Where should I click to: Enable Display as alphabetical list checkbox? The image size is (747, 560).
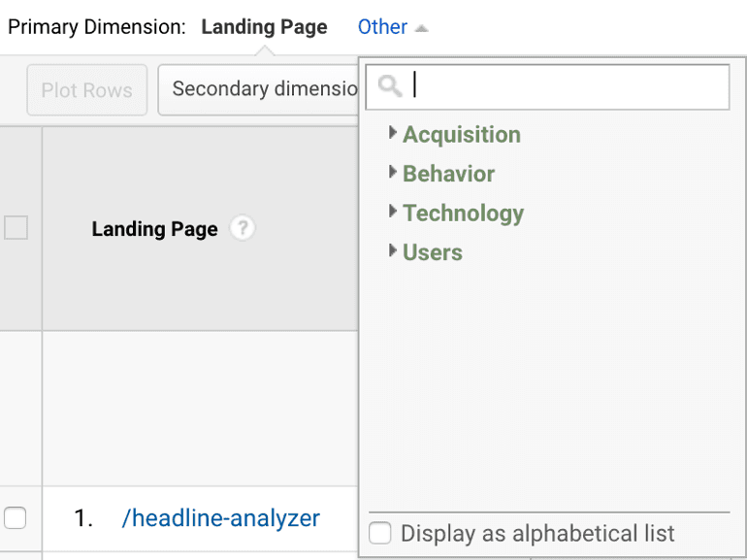pos(381,534)
